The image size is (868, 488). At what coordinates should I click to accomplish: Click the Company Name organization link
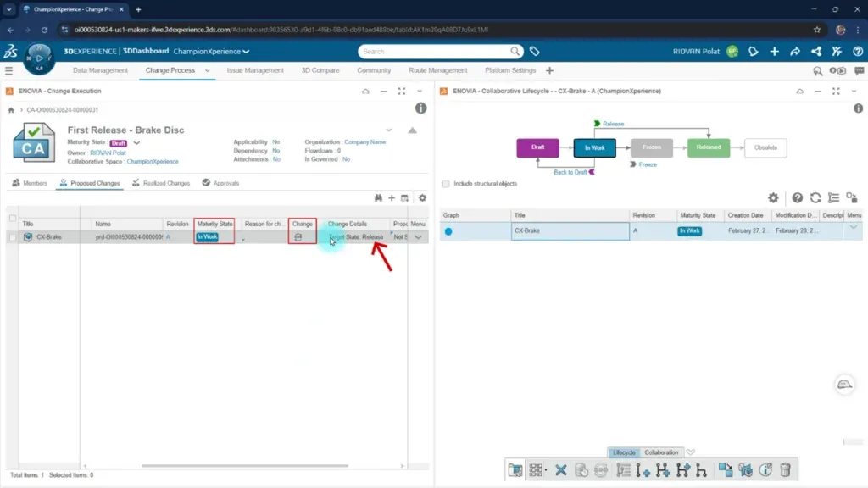point(365,142)
